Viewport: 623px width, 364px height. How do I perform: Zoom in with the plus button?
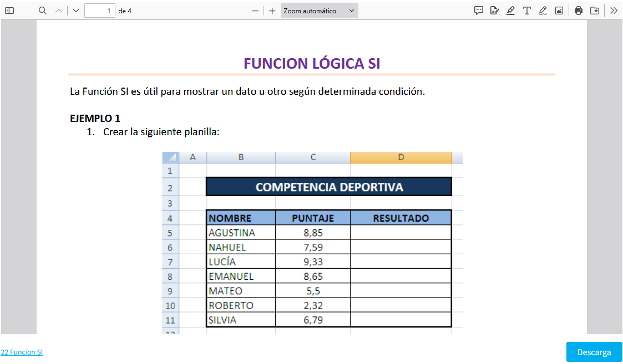click(272, 11)
